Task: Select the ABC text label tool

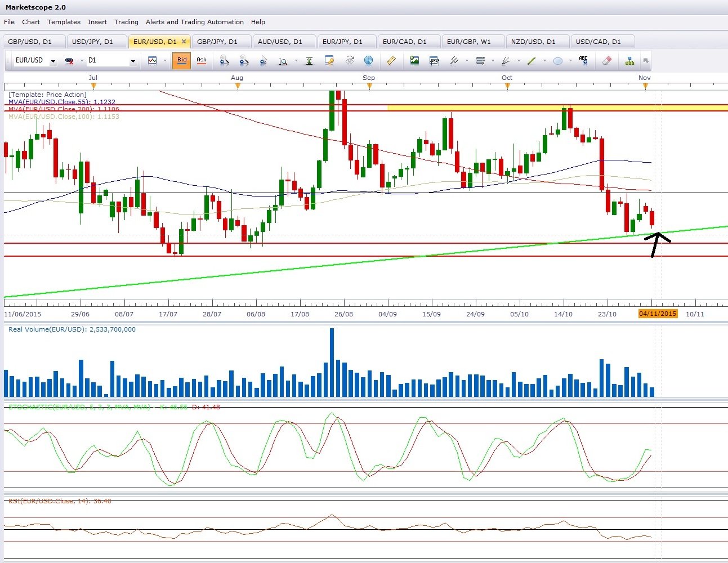Action: [583, 60]
